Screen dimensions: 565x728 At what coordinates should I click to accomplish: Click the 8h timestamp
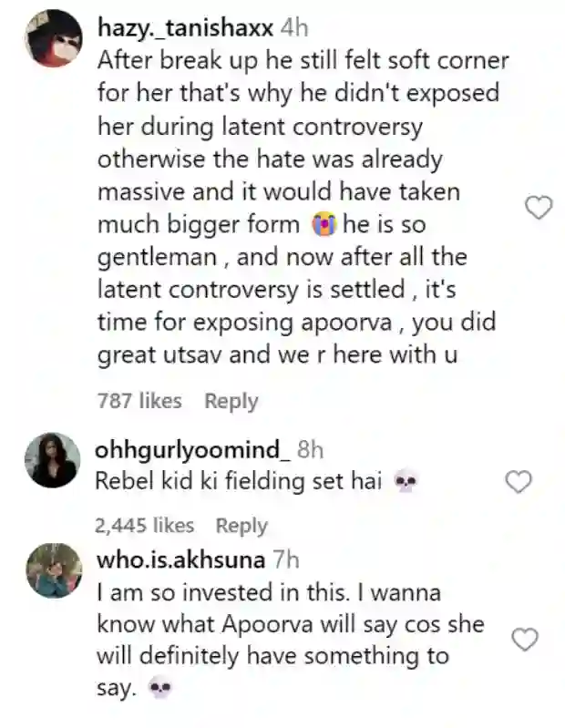tap(312, 450)
